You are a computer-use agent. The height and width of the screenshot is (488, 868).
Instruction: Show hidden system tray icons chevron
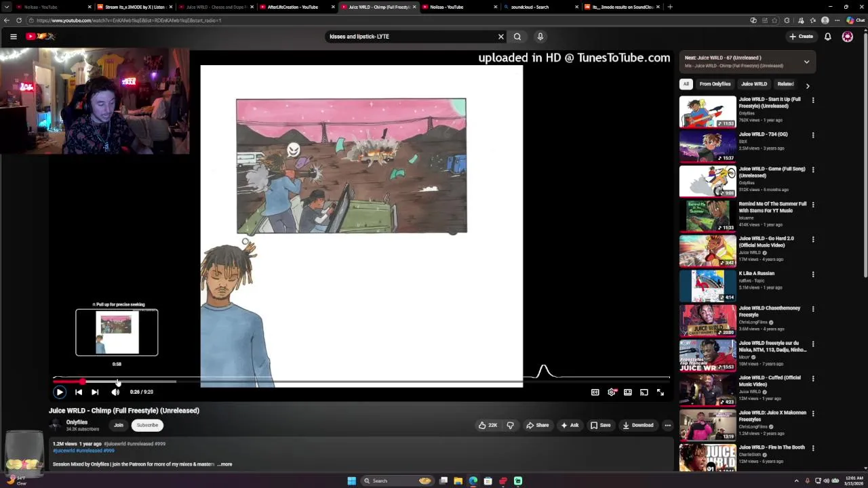point(797,481)
